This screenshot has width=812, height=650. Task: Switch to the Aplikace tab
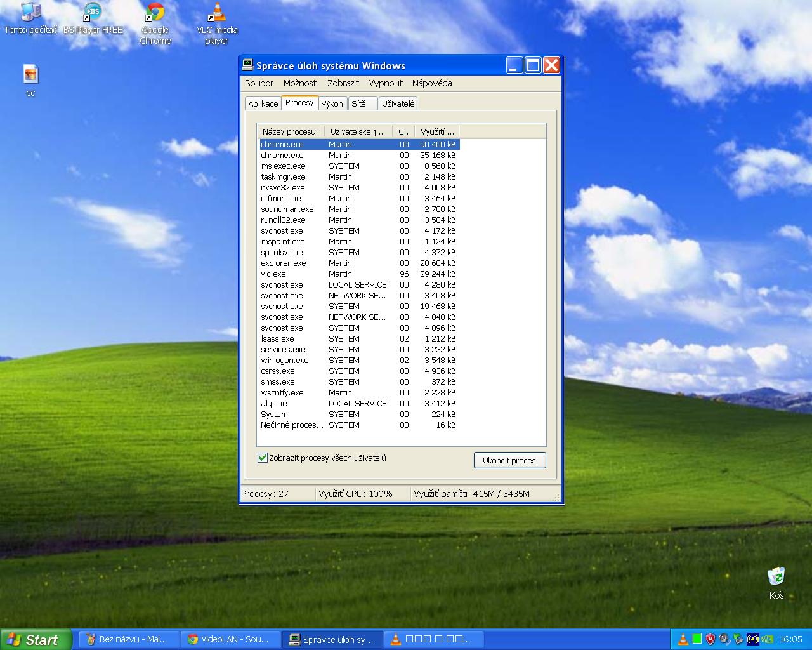click(x=263, y=103)
